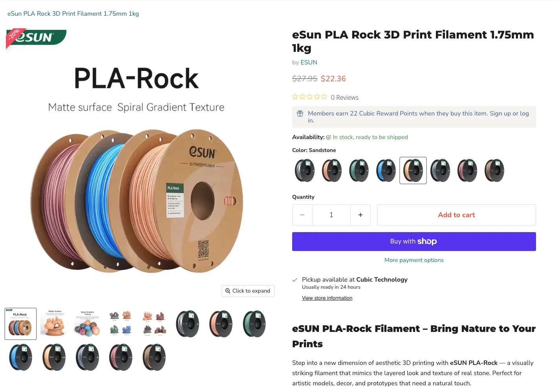Screen dimensions: 558x392
Task: Click the Add to cart button
Action: click(456, 215)
